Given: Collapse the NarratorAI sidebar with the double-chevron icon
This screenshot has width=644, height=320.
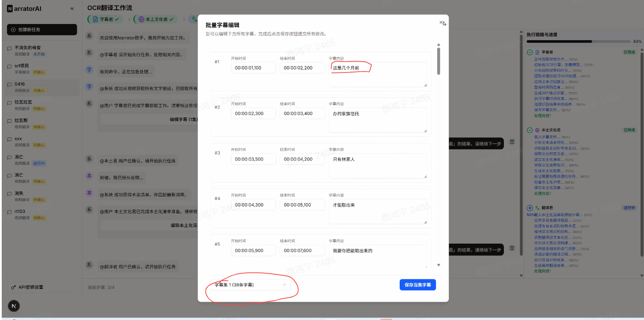Looking at the screenshot, I should click(72, 9).
